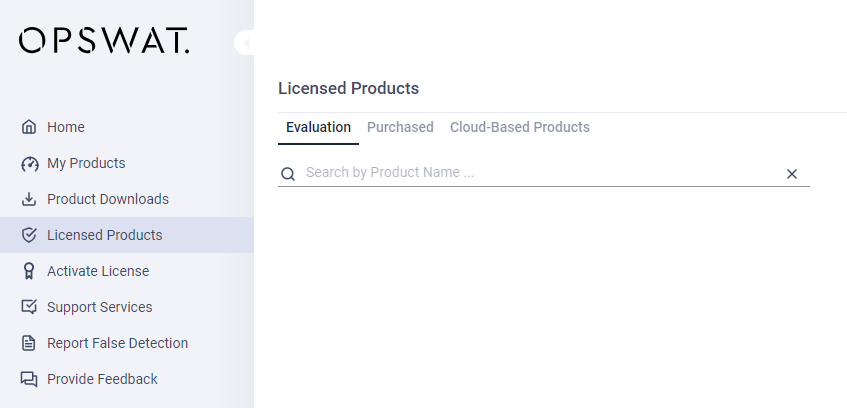847x408 pixels.
Task: Click the Activate License badge icon
Action: (29, 271)
